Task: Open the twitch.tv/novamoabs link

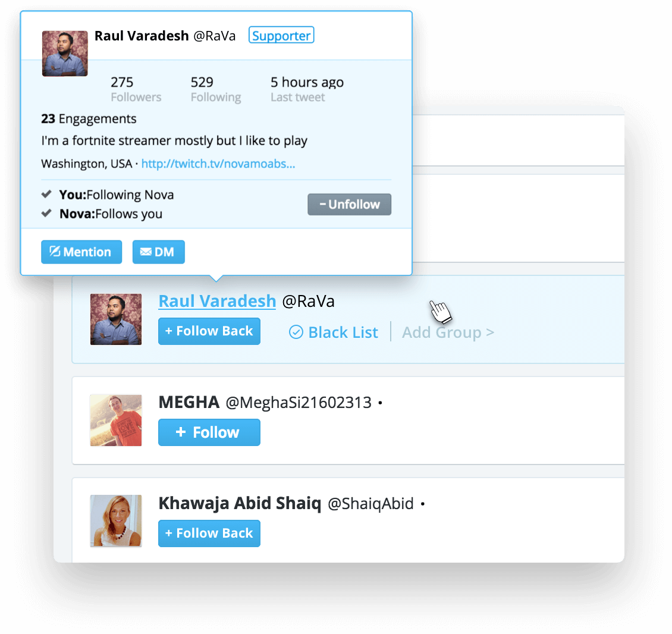Action: [218, 164]
